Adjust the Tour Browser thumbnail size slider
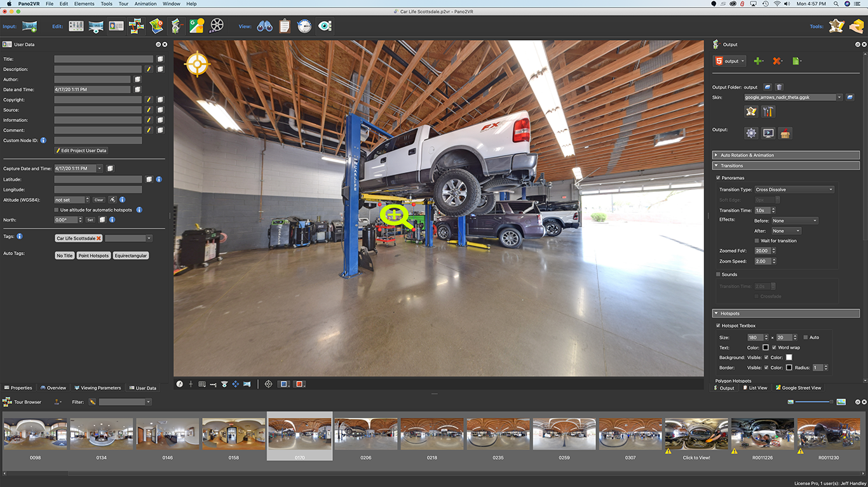The image size is (868, 487). tap(814, 402)
